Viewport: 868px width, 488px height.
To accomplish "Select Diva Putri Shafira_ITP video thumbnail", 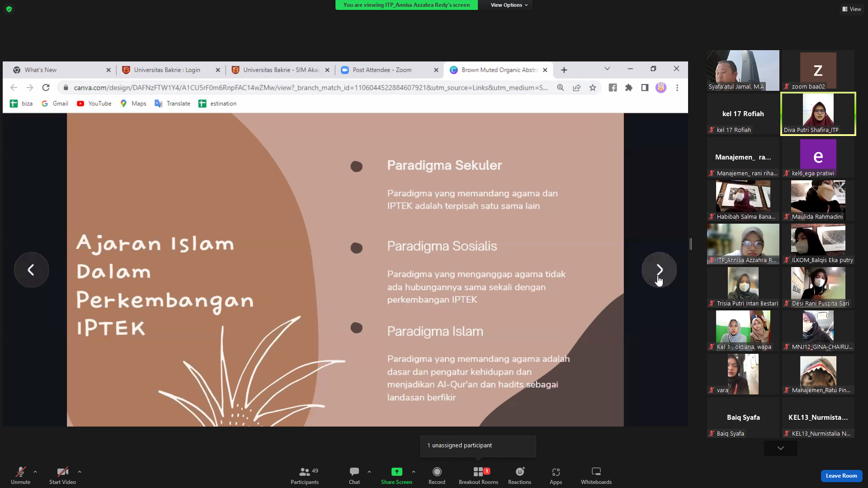I will 818,114.
